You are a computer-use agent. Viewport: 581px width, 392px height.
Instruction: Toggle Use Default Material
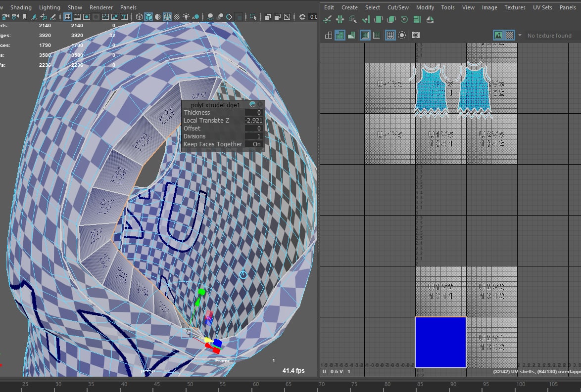point(157,17)
